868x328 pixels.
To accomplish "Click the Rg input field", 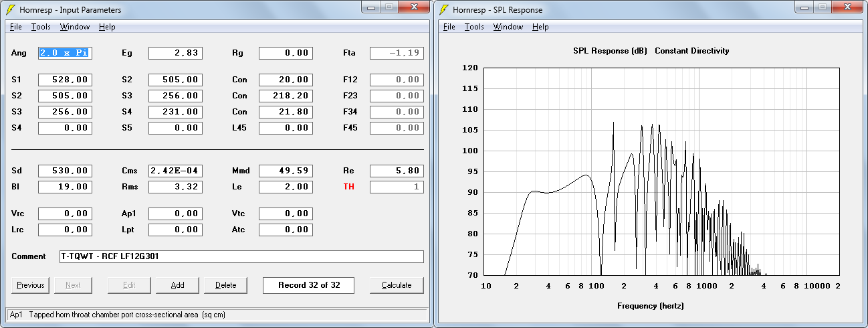I will [286, 53].
